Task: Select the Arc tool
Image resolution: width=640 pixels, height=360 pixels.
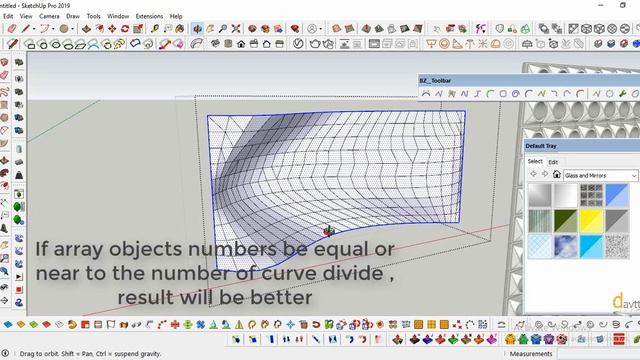Action: tap(44, 29)
